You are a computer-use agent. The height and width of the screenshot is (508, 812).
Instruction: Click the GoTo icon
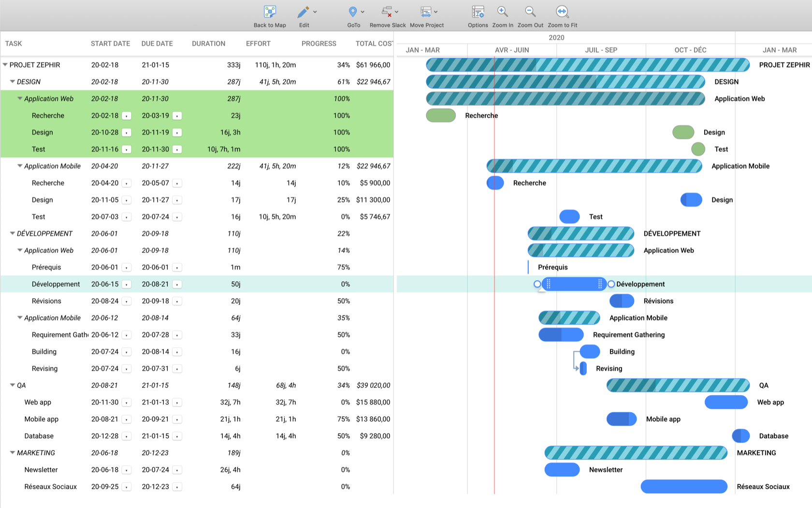click(x=353, y=11)
